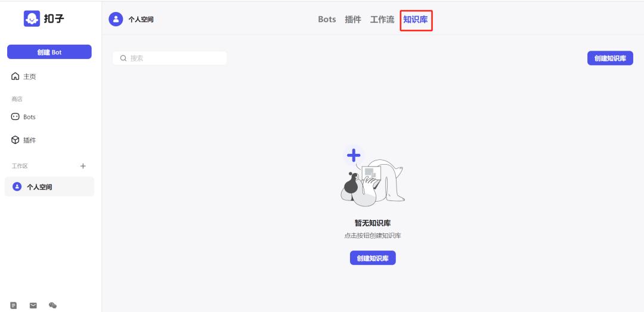
Task: Click the 创建 Bot button
Action: tap(49, 52)
